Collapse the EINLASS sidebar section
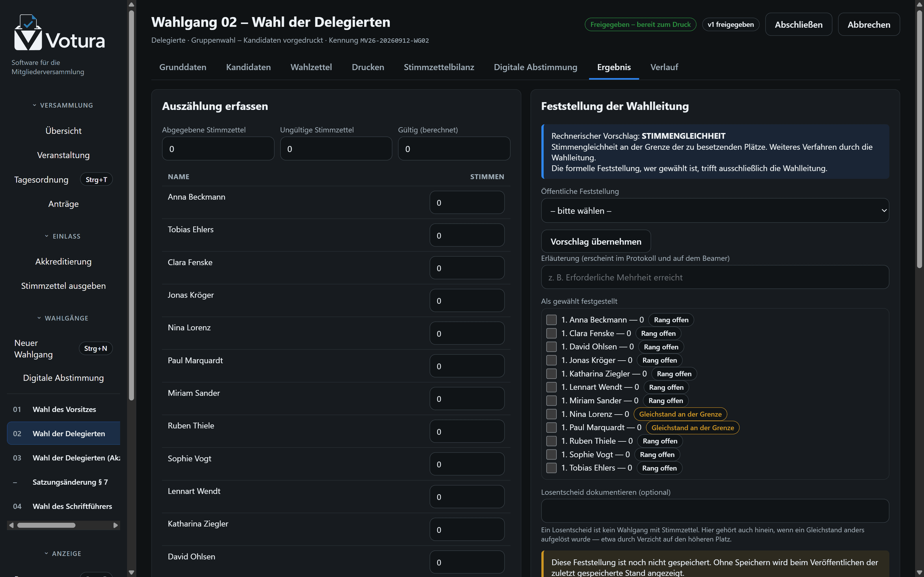The width and height of the screenshot is (924, 577). coord(63,236)
